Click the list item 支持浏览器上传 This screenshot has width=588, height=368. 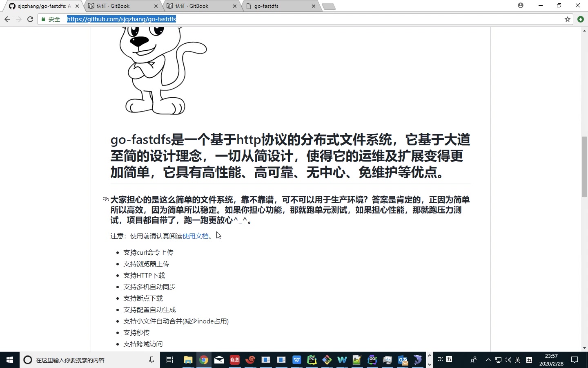coord(146,264)
